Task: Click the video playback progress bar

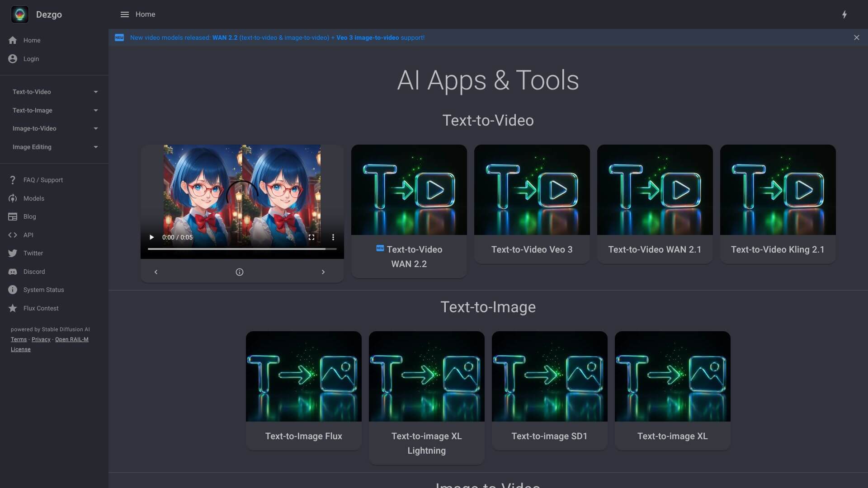Action: (x=242, y=249)
